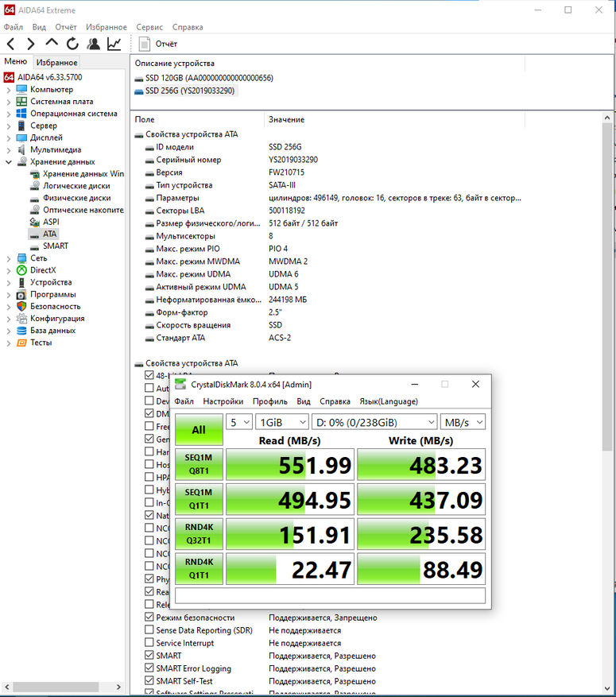Open the SMART tree item
Screen dimensions: 616x697
pyautogui.click(x=56, y=246)
